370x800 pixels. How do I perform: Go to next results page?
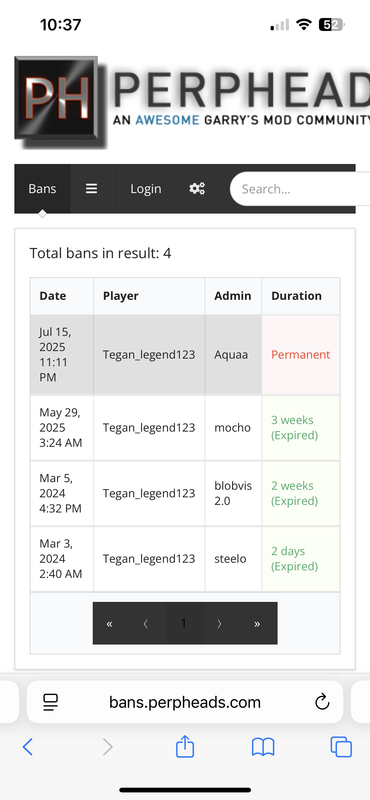pos(220,623)
